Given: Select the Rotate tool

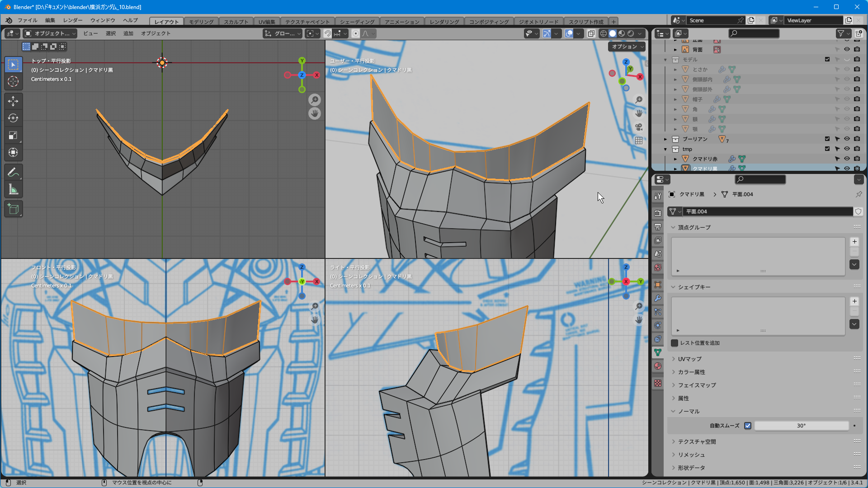Looking at the screenshot, I should [13, 118].
